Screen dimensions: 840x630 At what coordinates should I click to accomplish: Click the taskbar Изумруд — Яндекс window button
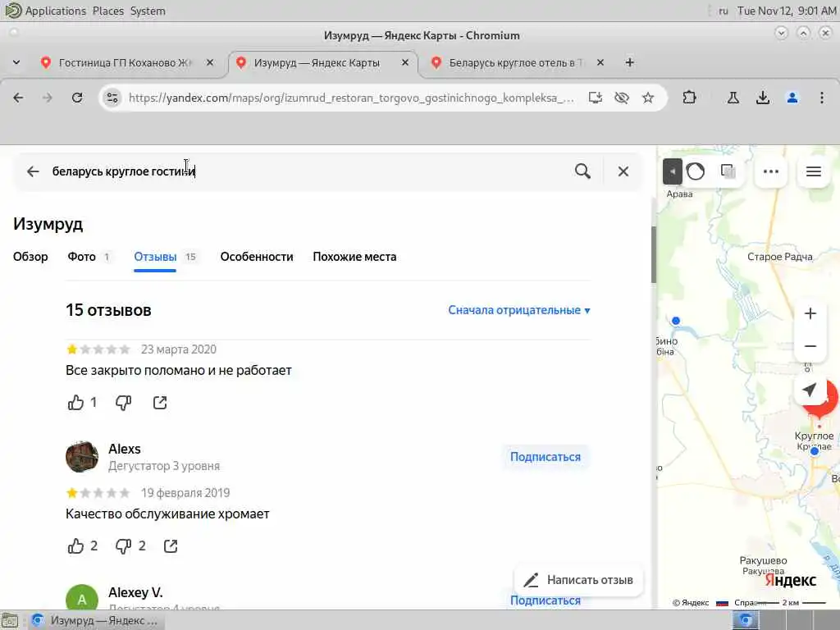95,620
